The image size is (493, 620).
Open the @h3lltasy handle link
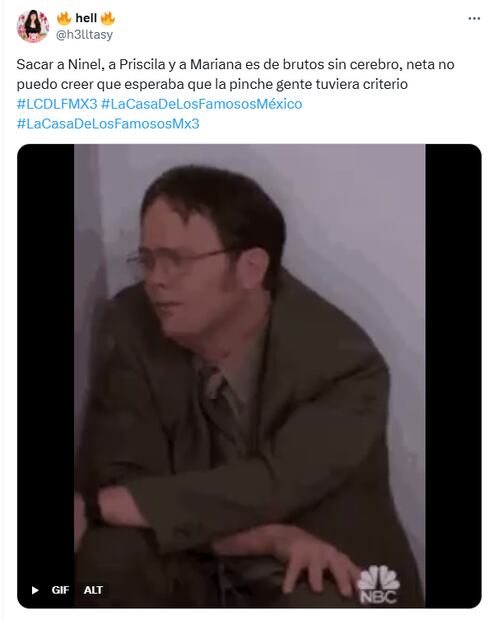tap(84, 35)
